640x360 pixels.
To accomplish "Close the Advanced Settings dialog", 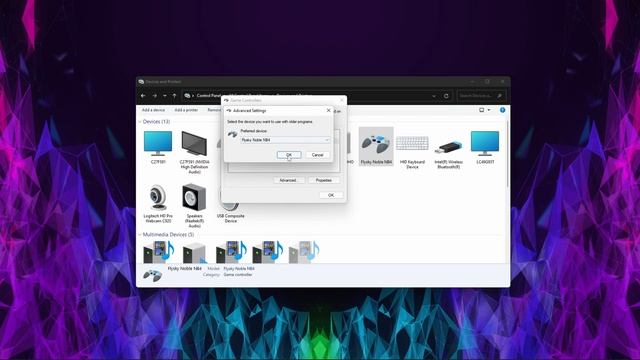I will [x=329, y=110].
